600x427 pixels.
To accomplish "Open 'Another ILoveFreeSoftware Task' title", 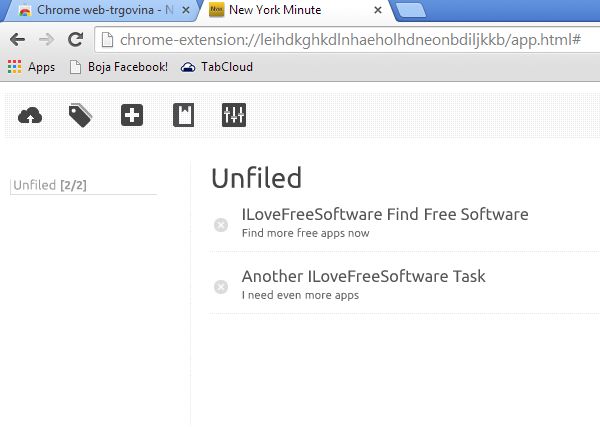I will (x=352, y=276).
